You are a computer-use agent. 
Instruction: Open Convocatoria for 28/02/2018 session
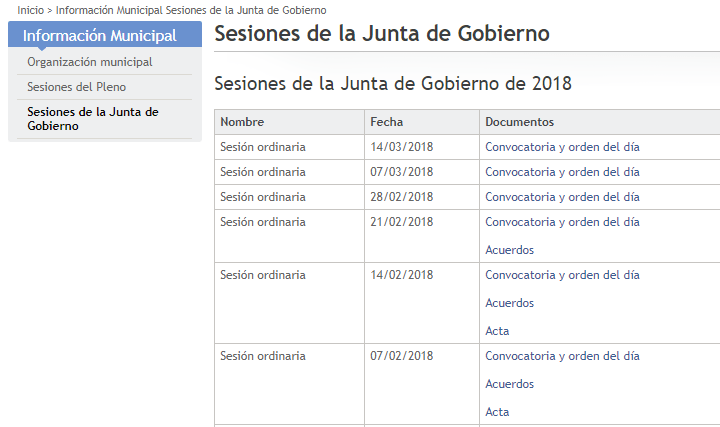click(562, 197)
